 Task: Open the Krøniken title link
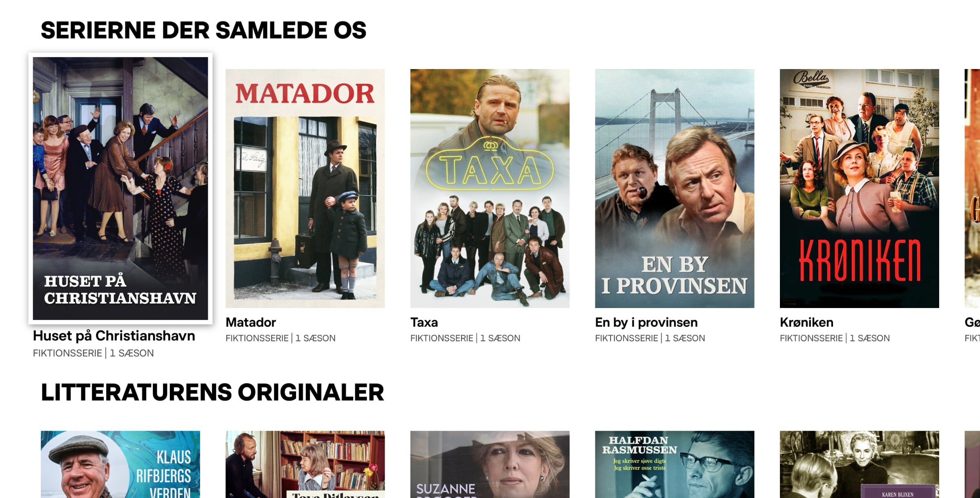(806, 322)
